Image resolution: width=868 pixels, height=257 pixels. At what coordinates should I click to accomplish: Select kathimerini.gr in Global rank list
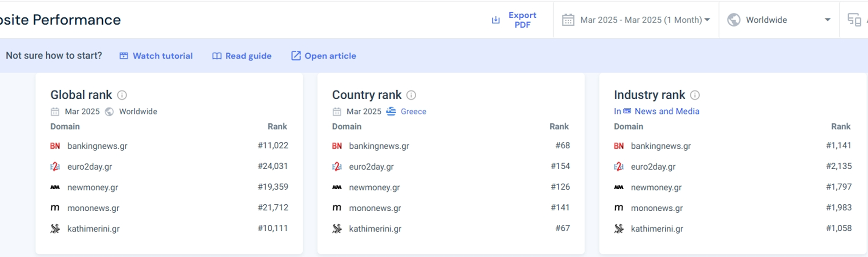click(93, 229)
